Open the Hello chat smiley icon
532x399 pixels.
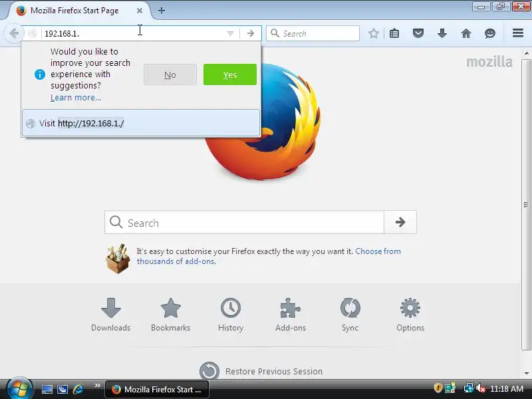(490, 33)
